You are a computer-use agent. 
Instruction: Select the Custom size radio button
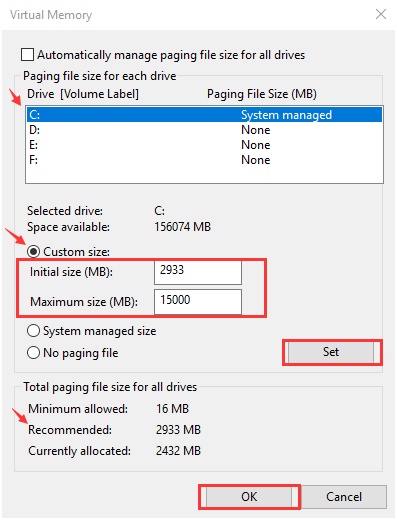coord(34,251)
